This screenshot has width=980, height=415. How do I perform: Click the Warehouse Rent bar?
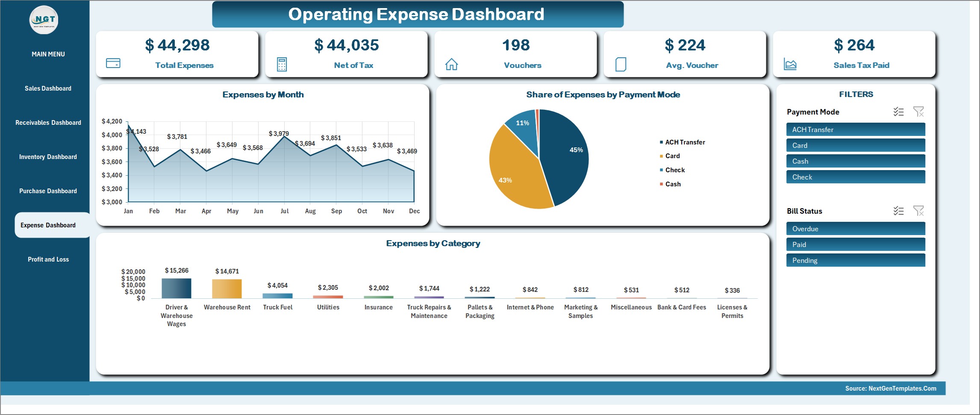227,289
